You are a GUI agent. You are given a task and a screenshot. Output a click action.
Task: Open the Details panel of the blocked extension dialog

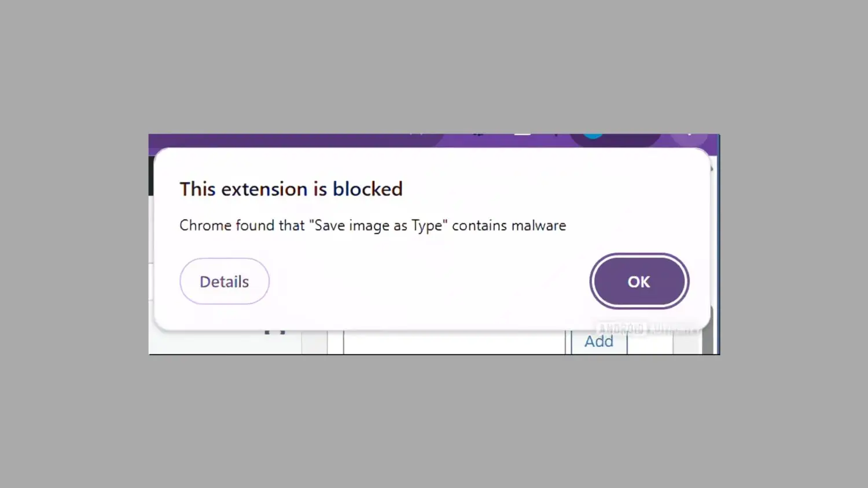click(225, 282)
